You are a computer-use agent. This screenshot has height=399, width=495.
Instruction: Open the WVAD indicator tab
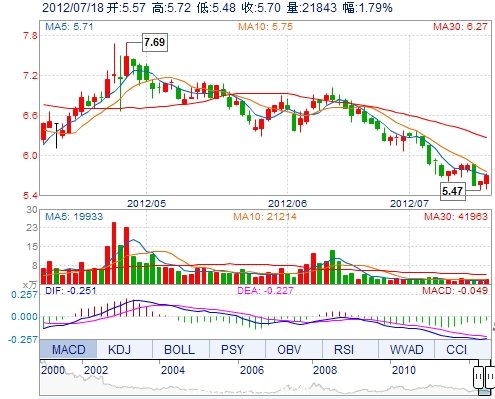(406, 349)
